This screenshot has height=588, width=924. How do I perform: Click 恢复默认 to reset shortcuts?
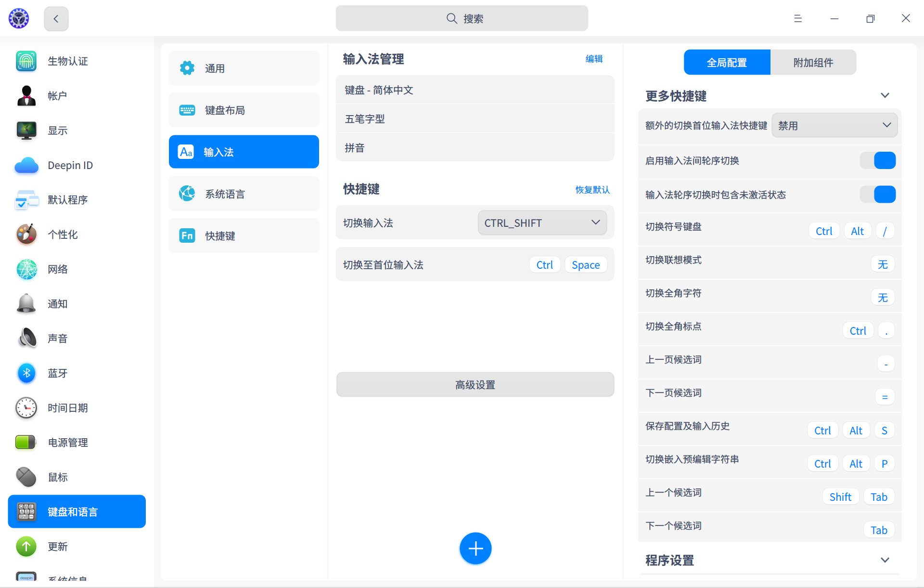click(592, 190)
